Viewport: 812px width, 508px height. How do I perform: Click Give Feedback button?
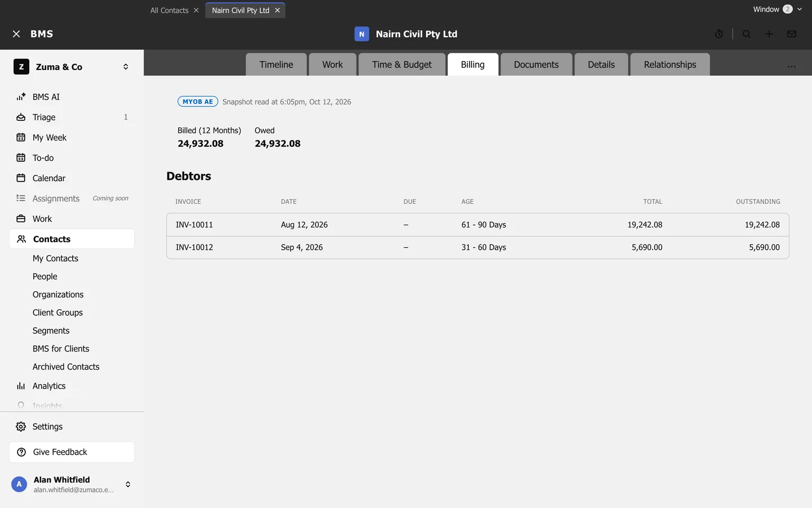point(72,452)
